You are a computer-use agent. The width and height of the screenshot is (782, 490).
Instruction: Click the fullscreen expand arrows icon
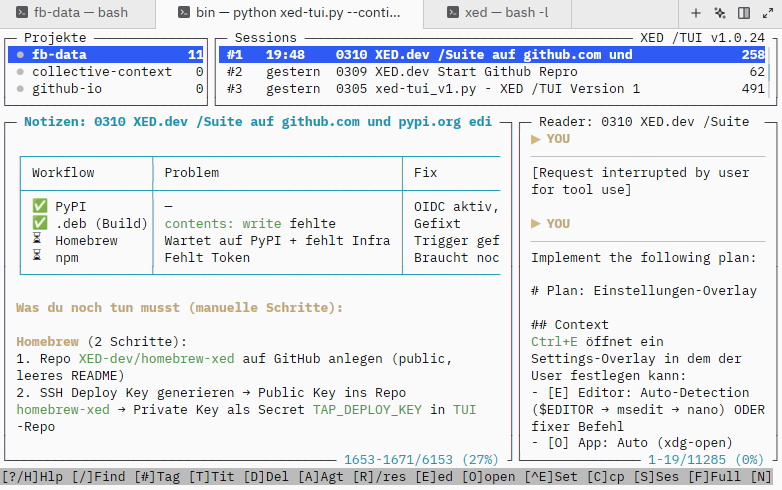tap(768, 13)
